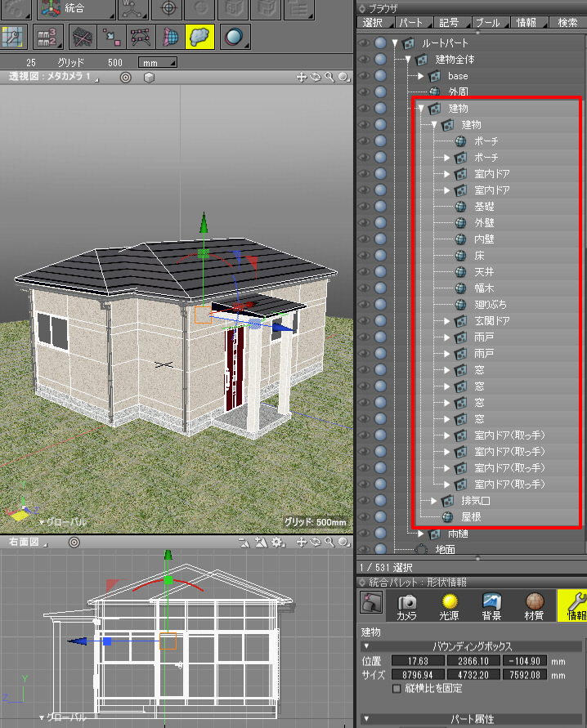Screen dimensions: 587x728
Task: Enable 縦横比を固定 checkbox
Action: tap(397, 689)
